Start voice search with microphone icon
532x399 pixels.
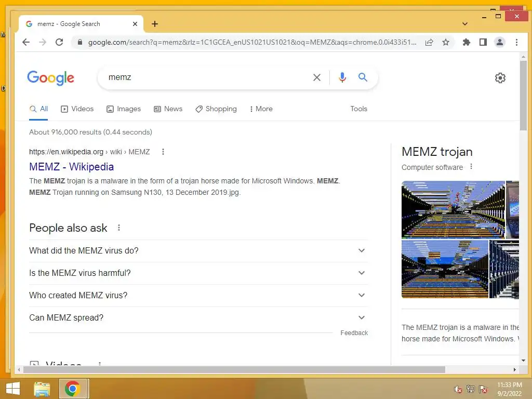point(342,77)
